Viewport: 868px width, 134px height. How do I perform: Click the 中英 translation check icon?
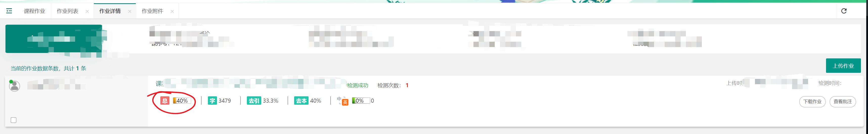[343, 101]
